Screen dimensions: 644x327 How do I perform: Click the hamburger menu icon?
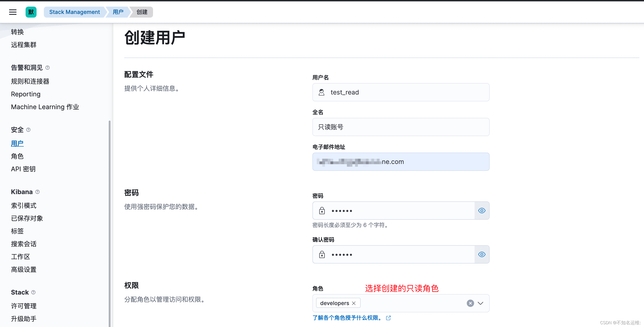tap(13, 12)
